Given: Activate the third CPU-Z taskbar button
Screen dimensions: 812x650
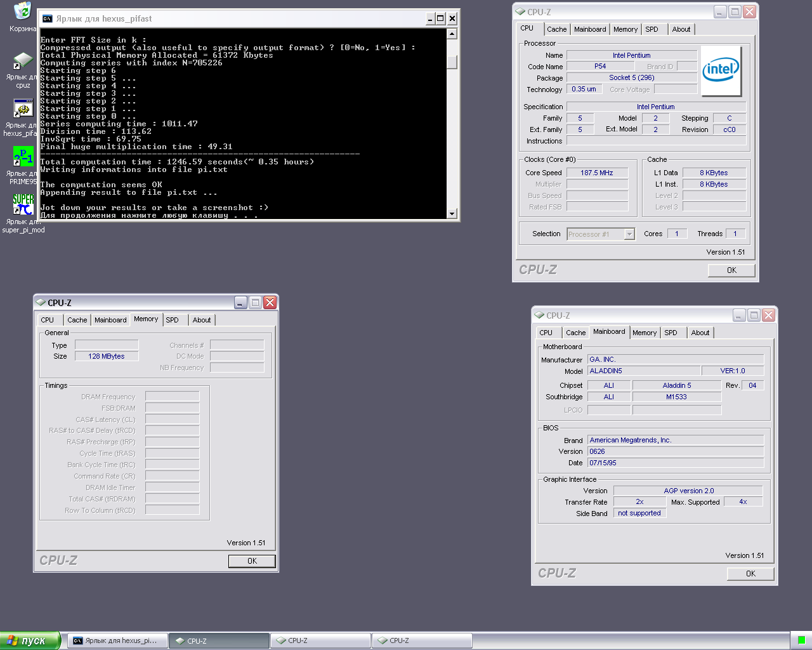Looking at the screenshot, I should coord(422,640).
